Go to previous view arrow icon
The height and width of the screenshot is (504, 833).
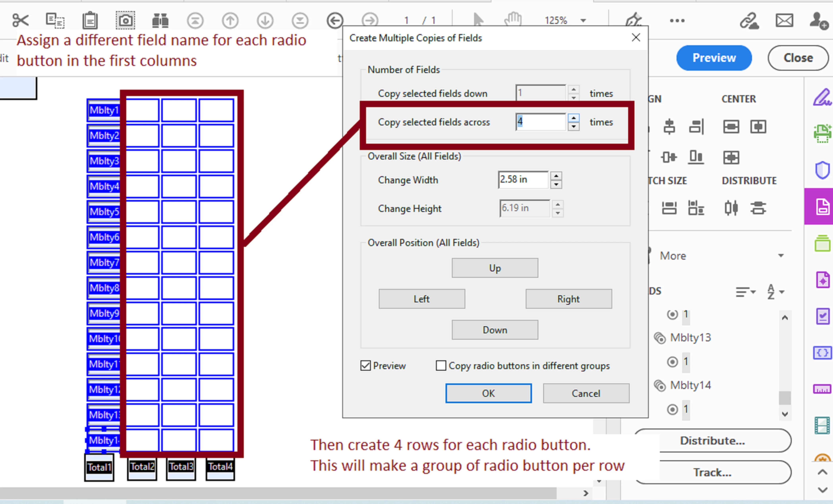coord(335,20)
